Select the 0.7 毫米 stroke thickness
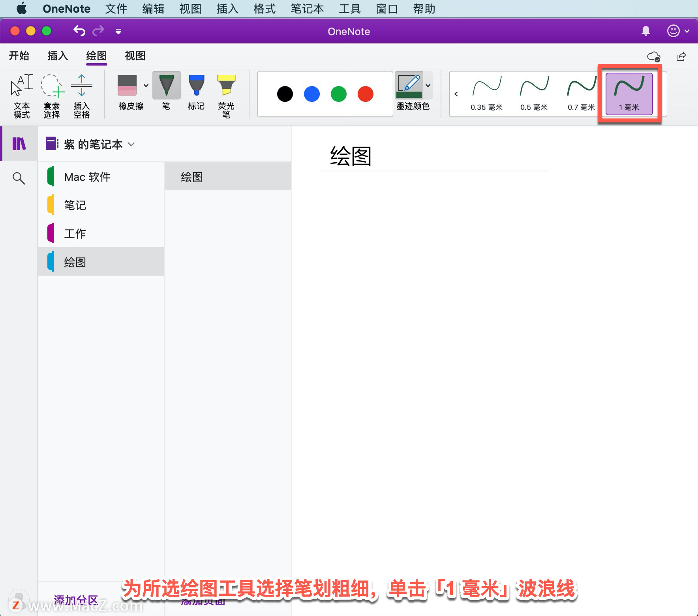This screenshot has height=616, width=698. [581, 94]
